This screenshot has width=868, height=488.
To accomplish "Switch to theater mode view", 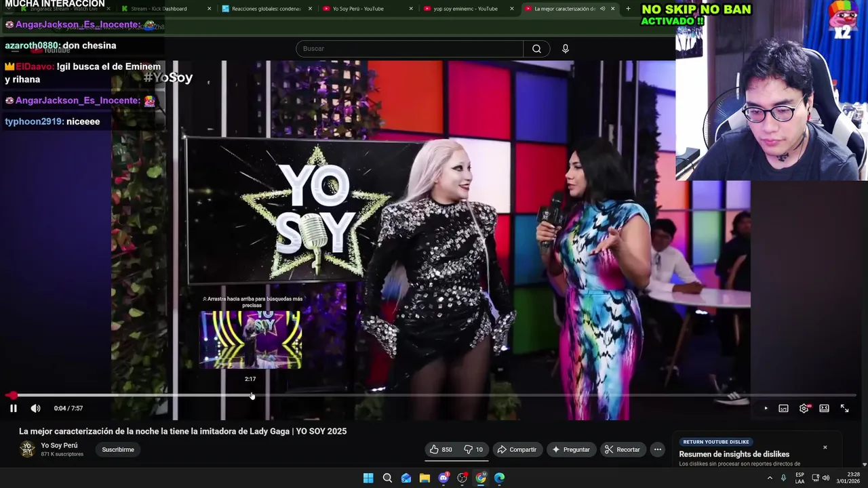I will pyautogui.click(x=824, y=408).
